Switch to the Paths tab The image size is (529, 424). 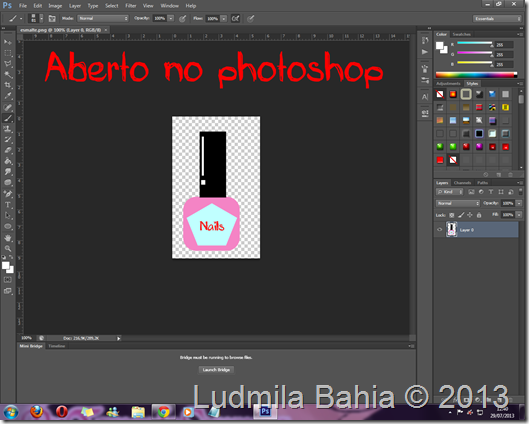482,183
